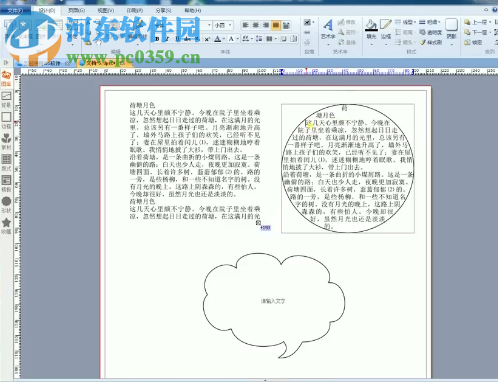498x382 pixels.
Task: Select distributed alignment button
Action: tap(286, 25)
